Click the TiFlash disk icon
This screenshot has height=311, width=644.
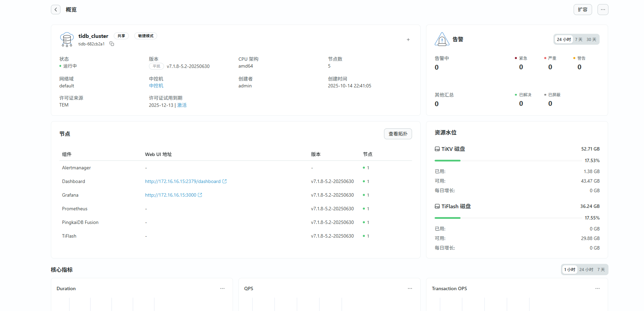(x=437, y=207)
